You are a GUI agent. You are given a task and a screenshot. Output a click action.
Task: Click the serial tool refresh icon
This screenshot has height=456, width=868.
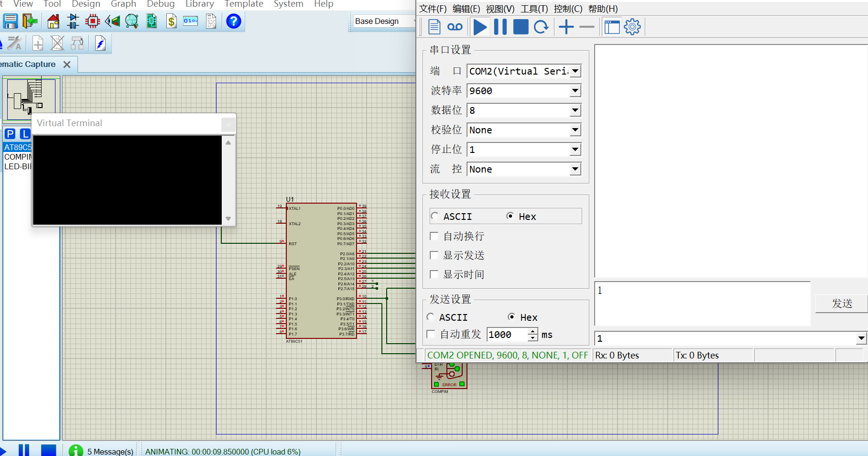541,27
